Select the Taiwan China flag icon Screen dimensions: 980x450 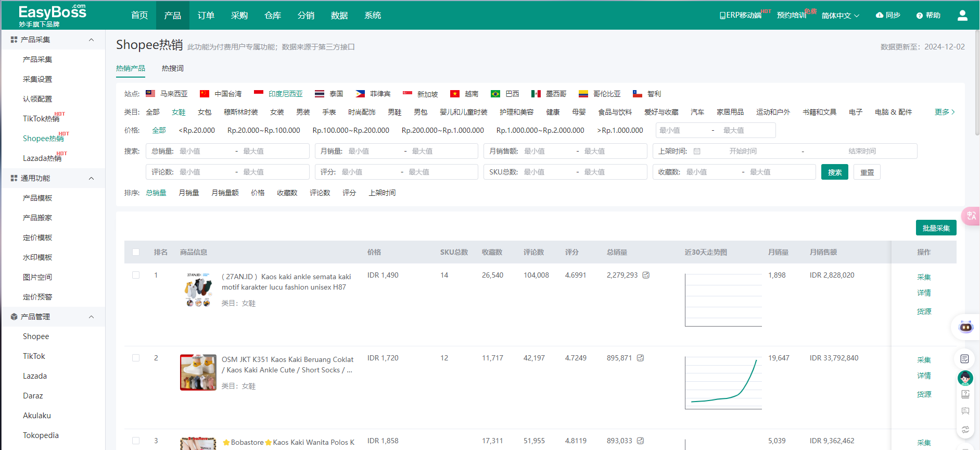click(x=205, y=94)
